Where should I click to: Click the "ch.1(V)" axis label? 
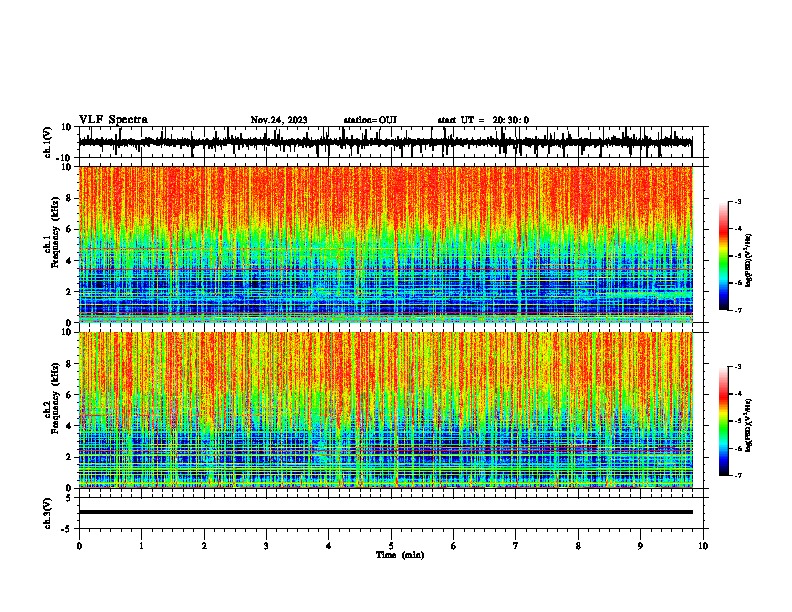tap(47, 142)
